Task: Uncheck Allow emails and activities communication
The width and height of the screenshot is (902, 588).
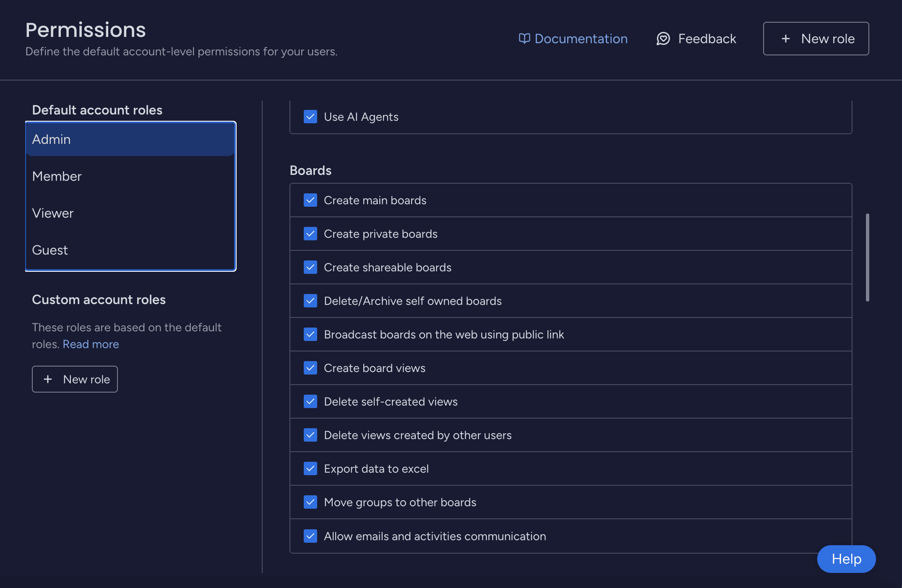Action: 310,536
